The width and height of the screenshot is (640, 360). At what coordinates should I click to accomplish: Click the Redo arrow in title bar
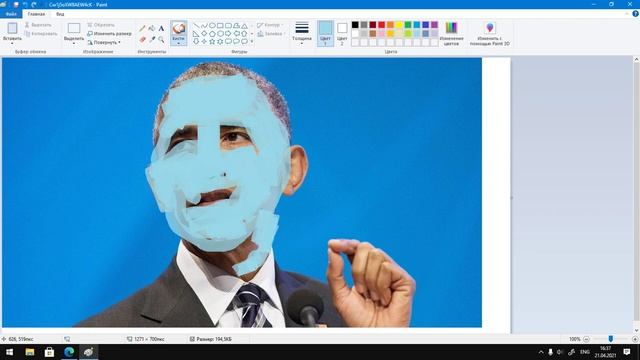click(34, 4)
